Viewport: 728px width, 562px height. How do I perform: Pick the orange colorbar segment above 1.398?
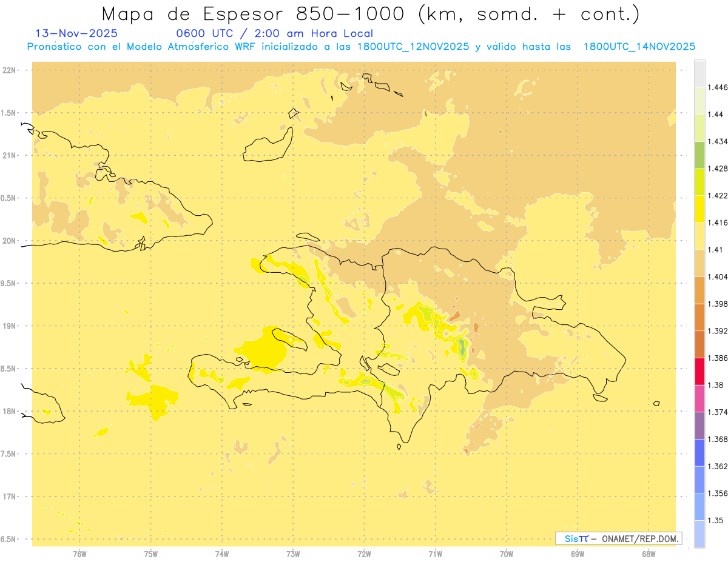[x=699, y=290]
